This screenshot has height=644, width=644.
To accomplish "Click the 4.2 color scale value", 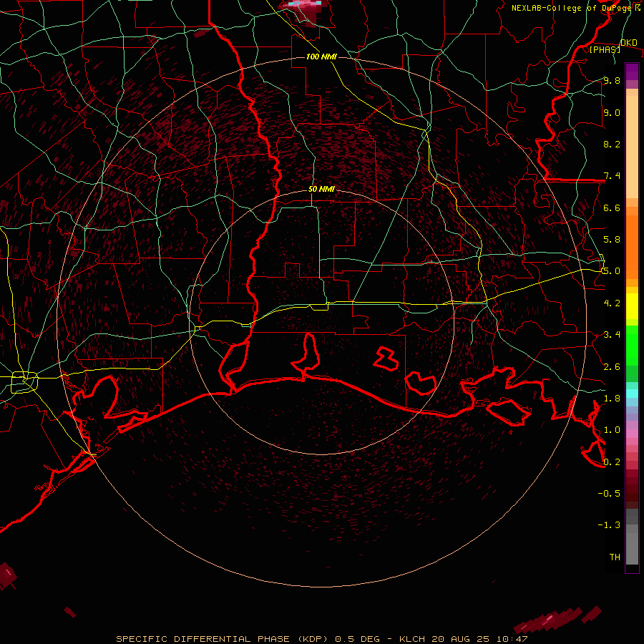I will (x=612, y=303).
